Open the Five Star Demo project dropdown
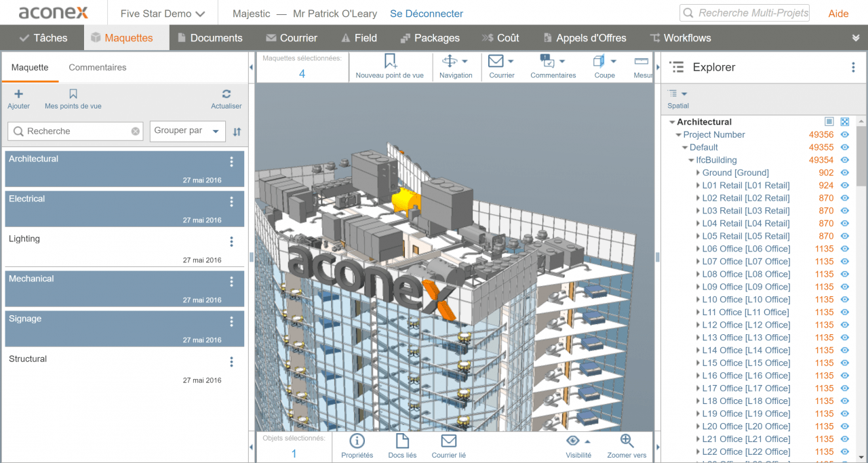 (163, 14)
